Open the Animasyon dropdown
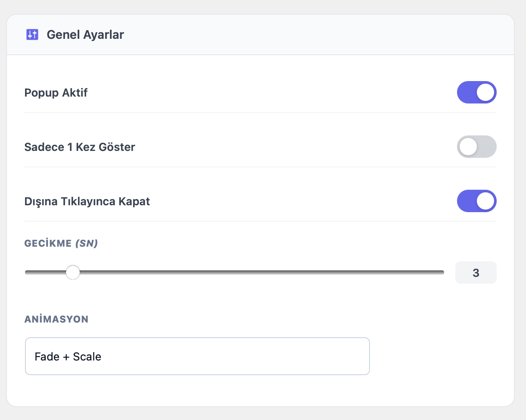The image size is (526, 420). pyautogui.click(x=197, y=356)
